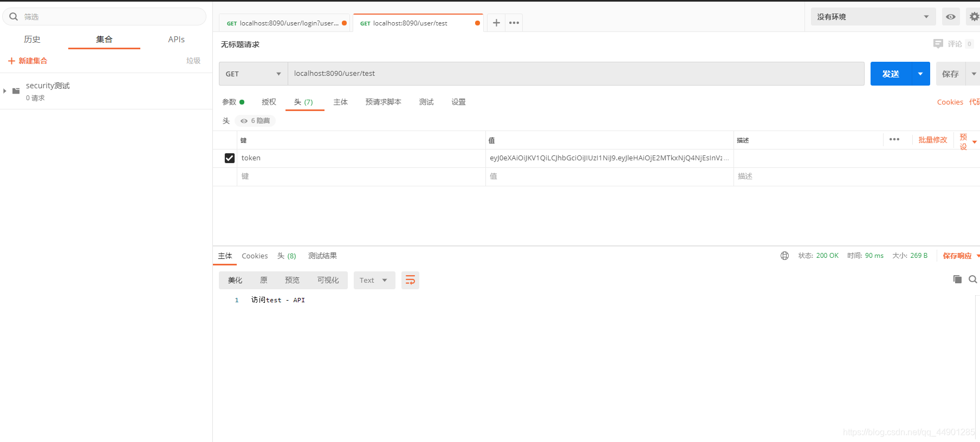The width and height of the screenshot is (980, 442).
Task: Expand the security测试 collection tree arrow
Action: pos(5,91)
